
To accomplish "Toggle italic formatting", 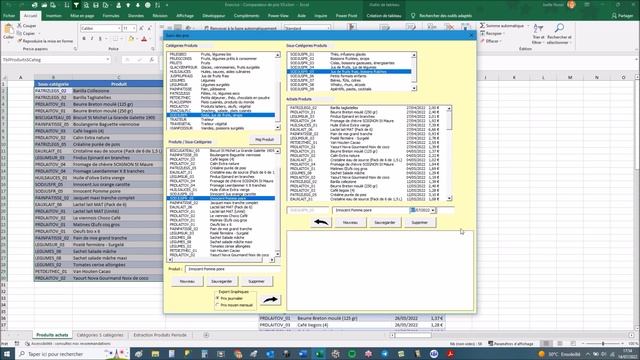I will pos(92,39).
